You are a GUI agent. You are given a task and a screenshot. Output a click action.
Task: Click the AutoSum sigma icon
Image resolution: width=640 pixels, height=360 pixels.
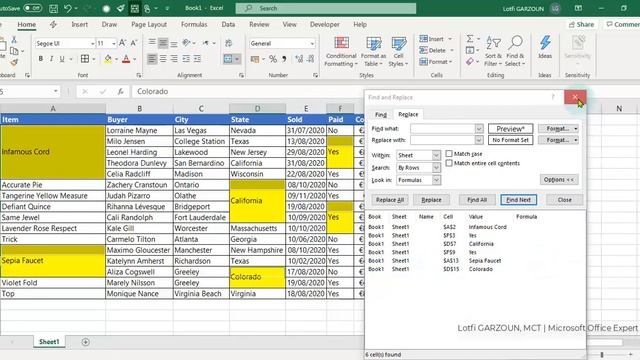(470, 39)
